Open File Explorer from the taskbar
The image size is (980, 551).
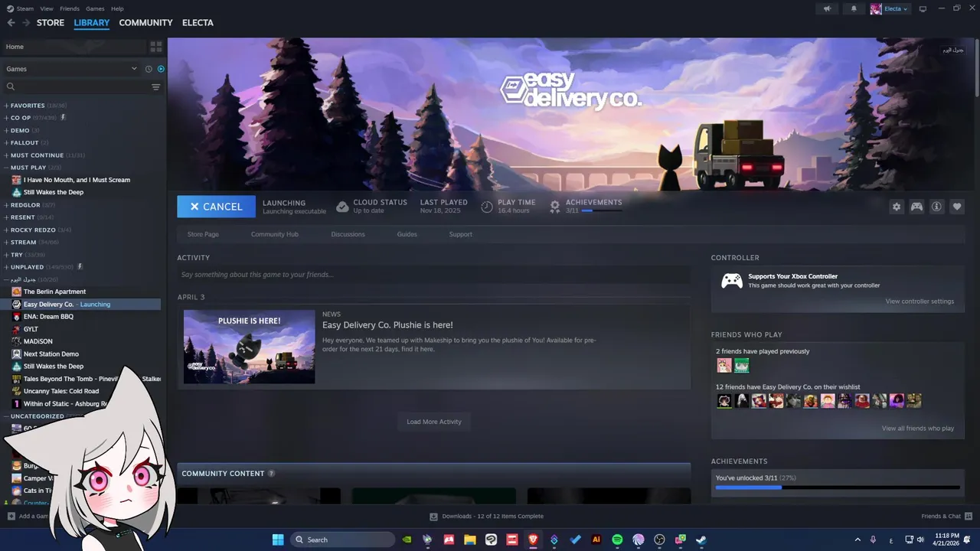[x=470, y=540]
